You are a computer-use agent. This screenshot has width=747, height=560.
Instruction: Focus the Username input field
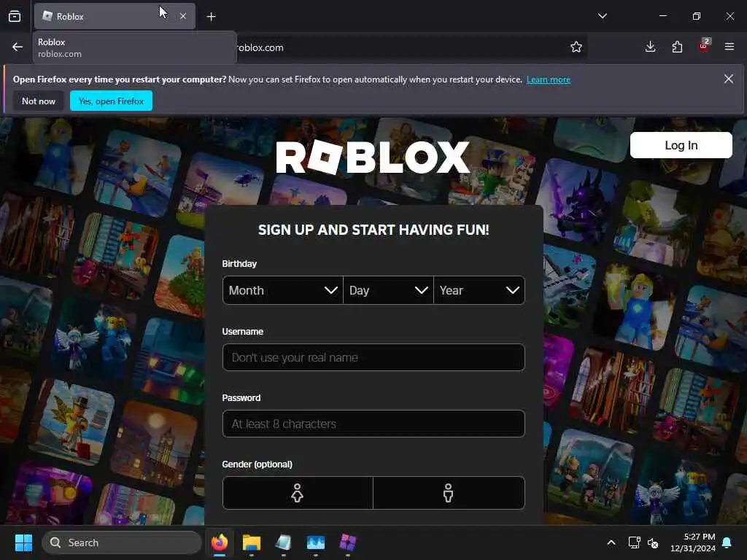tap(373, 357)
